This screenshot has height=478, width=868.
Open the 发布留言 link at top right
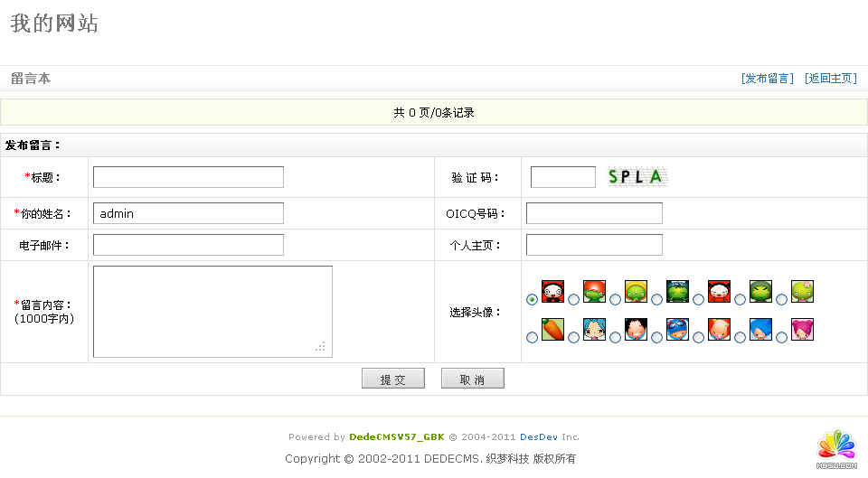[767, 79]
